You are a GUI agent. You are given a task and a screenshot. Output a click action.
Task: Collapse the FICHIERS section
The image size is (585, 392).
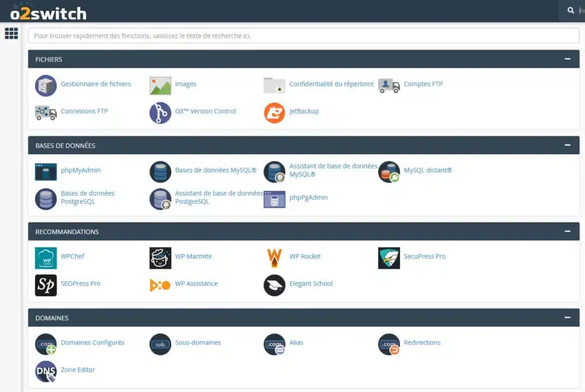click(x=567, y=59)
